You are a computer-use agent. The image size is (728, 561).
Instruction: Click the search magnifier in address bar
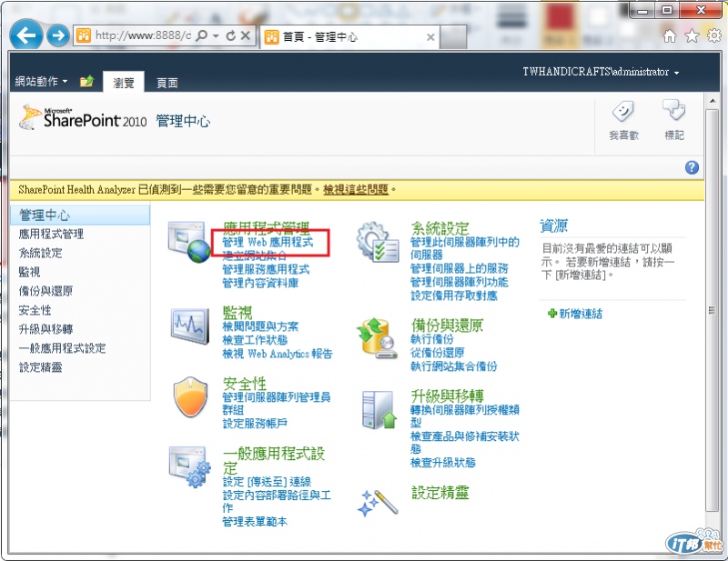[201, 35]
